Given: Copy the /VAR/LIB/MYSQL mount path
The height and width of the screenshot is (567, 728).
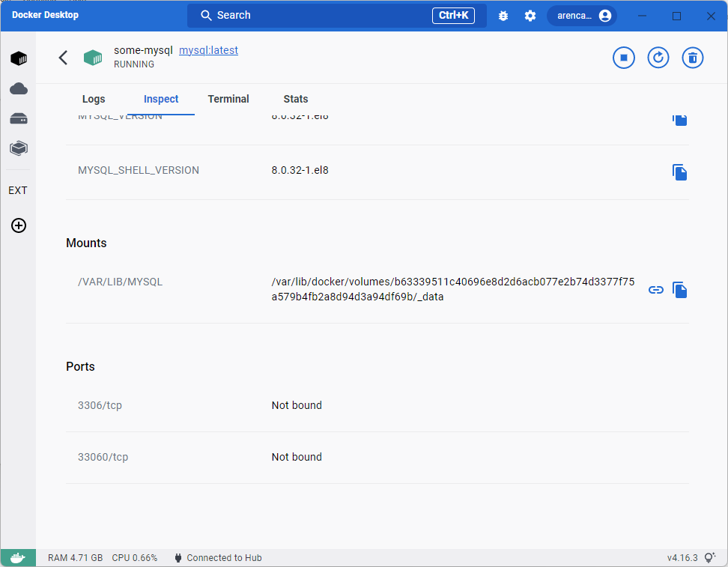Looking at the screenshot, I should 679,290.
